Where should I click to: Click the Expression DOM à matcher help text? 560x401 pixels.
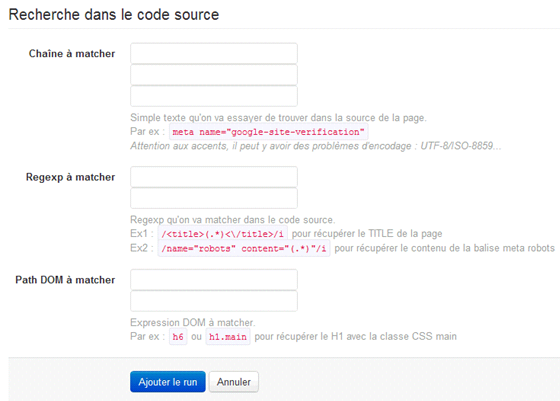[193, 322]
